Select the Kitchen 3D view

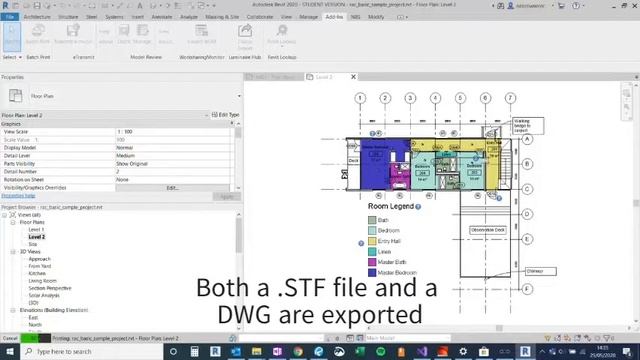pos(37,273)
